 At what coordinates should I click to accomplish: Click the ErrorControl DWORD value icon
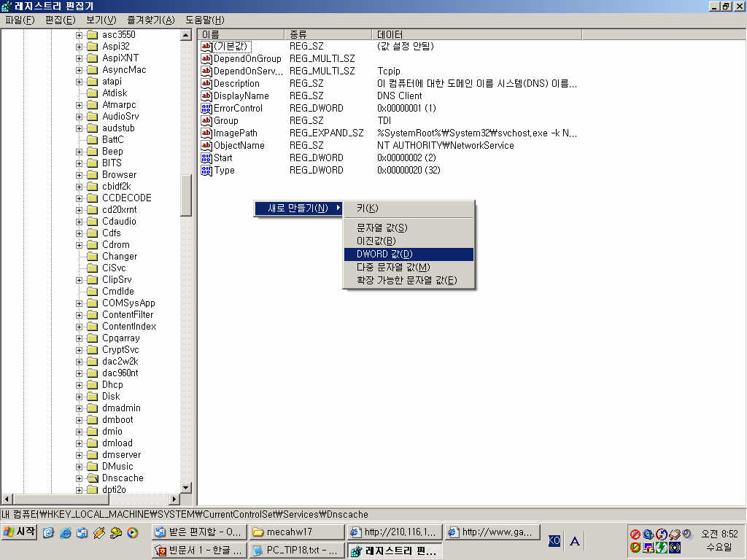(x=206, y=108)
